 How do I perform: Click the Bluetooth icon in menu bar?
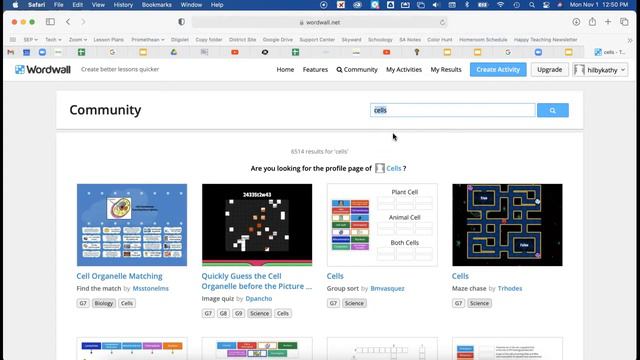pos(467,5)
